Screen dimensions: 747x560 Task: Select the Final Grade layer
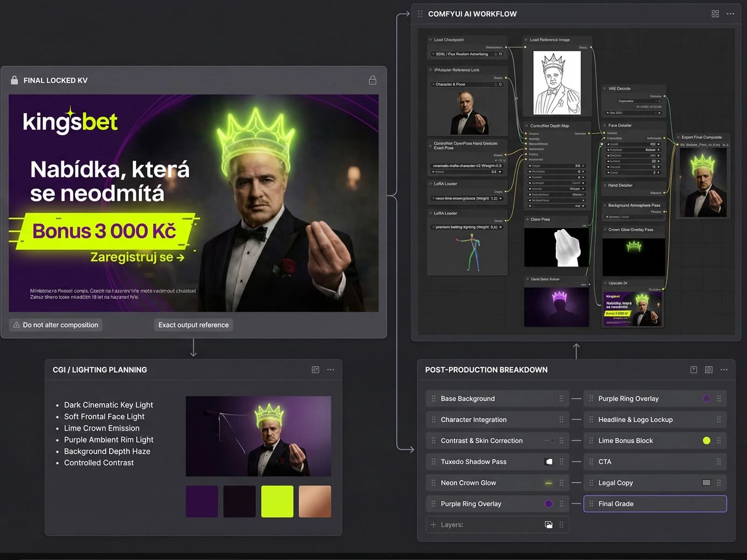tap(655, 504)
